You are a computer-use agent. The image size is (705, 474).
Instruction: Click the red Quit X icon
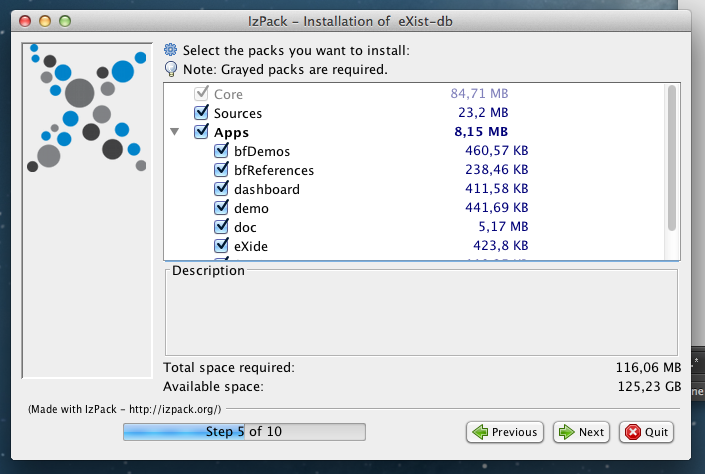[x=632, y=432]
